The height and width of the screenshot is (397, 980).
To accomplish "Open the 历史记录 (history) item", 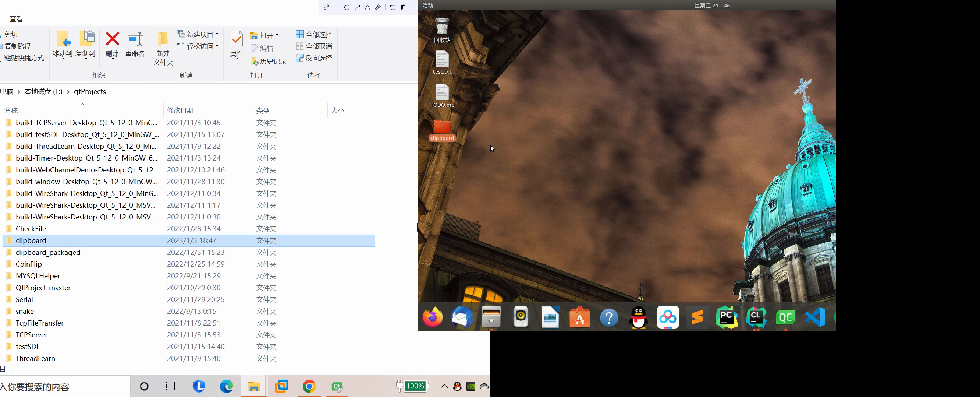I will [269, 62].
